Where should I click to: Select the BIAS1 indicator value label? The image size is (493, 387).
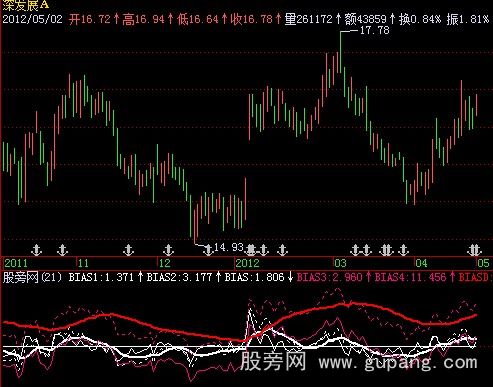101,277
